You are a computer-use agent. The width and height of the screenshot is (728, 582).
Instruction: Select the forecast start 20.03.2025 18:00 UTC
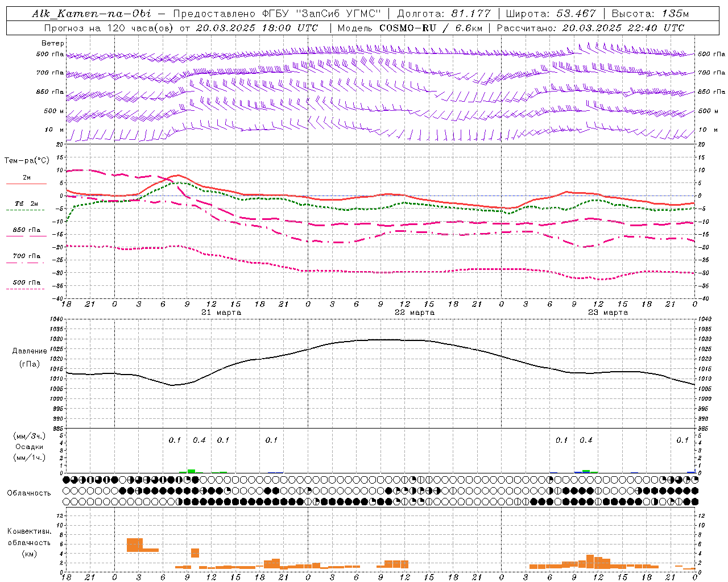tap(257, 28)
